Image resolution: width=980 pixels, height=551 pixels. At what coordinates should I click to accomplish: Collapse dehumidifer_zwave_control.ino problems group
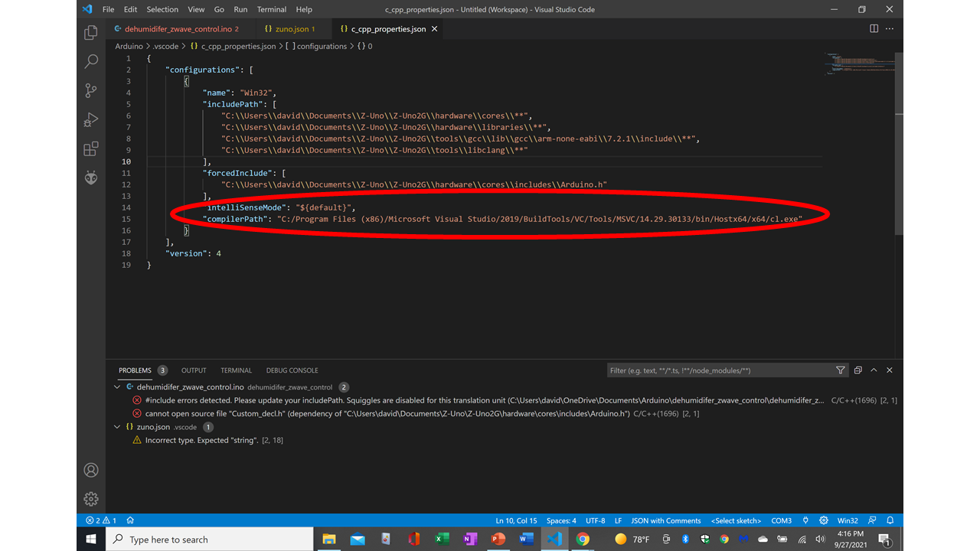pos(117,387)
